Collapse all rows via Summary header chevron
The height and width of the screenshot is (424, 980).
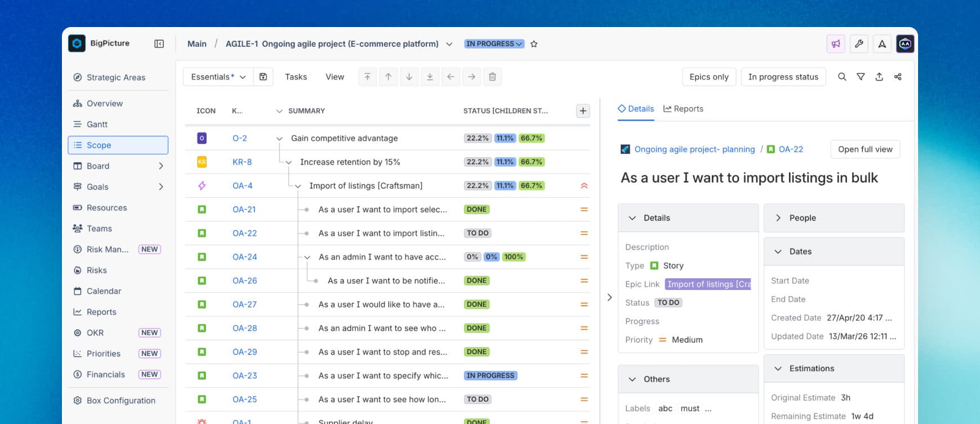pos(279,111)
